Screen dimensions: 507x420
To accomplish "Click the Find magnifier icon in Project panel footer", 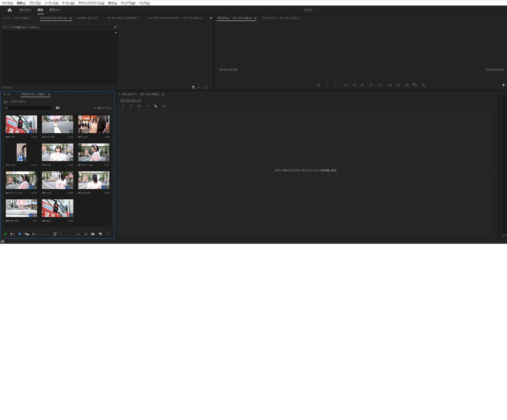I will click(x=86, y=234).
